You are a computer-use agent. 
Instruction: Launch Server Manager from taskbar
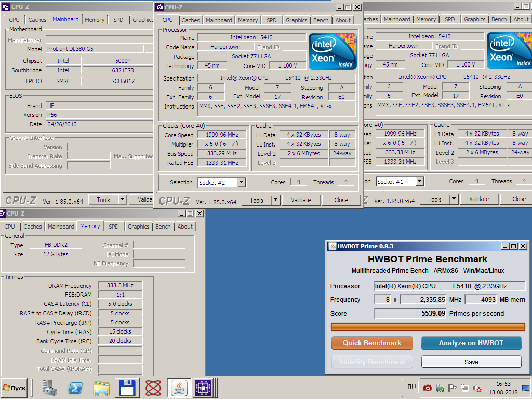click(50, 388)
